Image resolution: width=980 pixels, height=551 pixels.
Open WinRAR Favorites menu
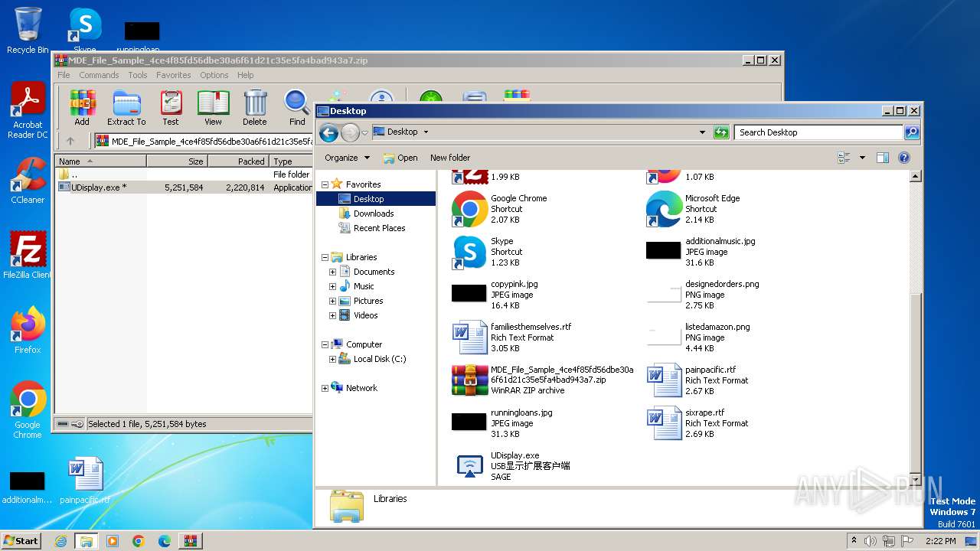coord(174,75)
